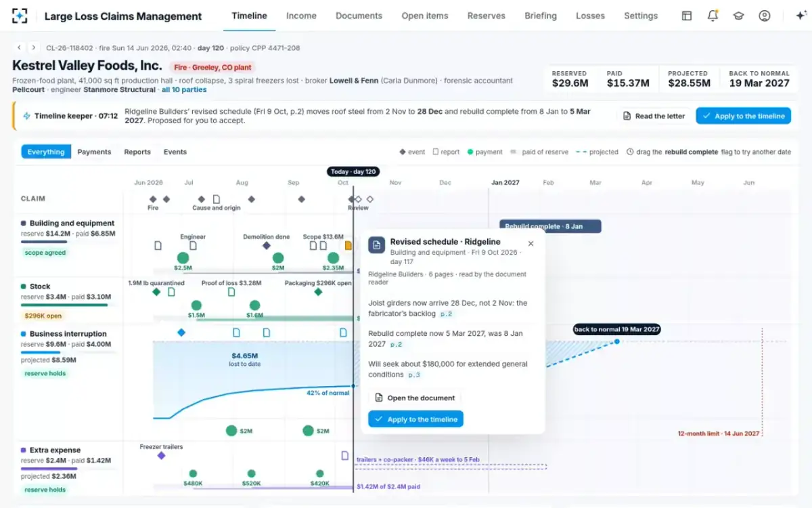
Task: Apply to the timeline in keeper banner
Action: [743, 116]
